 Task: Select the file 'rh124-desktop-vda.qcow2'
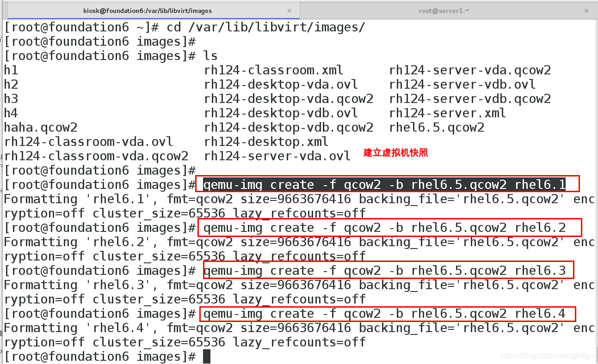pos(289,99)
